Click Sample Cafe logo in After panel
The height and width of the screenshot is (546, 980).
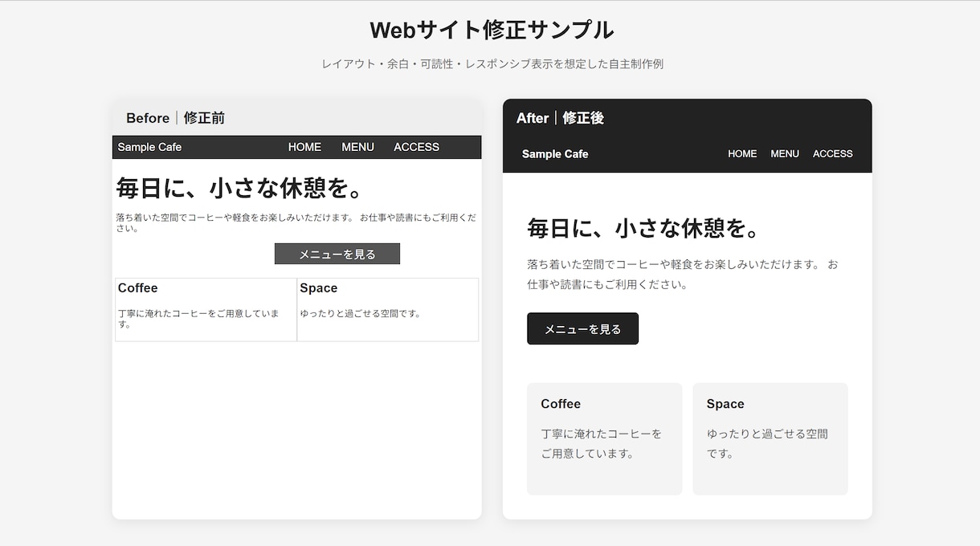(555, 153)
